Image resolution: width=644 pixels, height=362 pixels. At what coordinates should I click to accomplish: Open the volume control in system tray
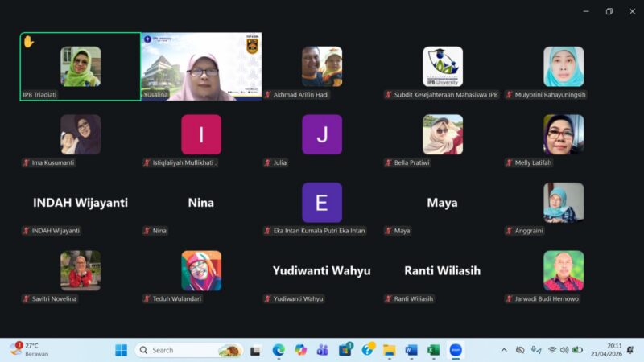564,350
